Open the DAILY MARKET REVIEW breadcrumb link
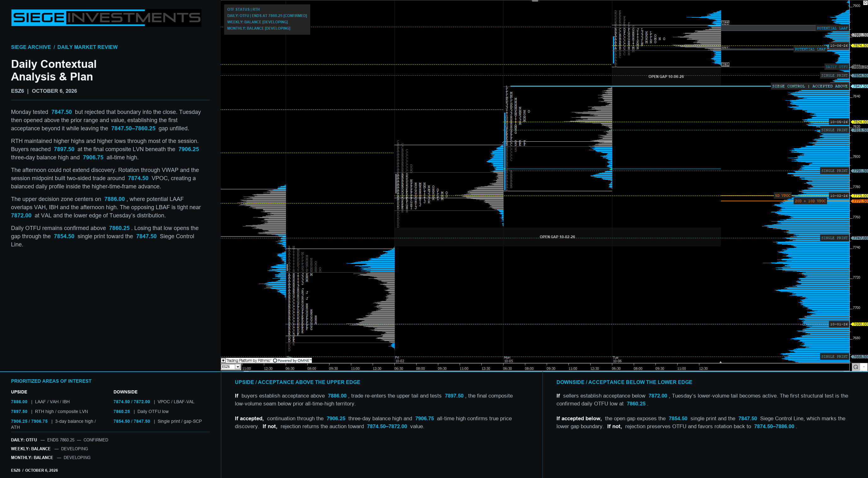The width and height of the screenshot is (868, 478). pyautogui.click(x=87, y=47)
